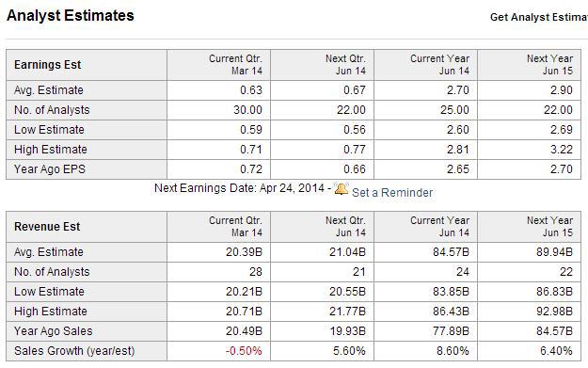Image resolution: width=588 pixels, height=368 pixels.
Task: Select the Year Ago EPS row label
Action: coord(50,169)
